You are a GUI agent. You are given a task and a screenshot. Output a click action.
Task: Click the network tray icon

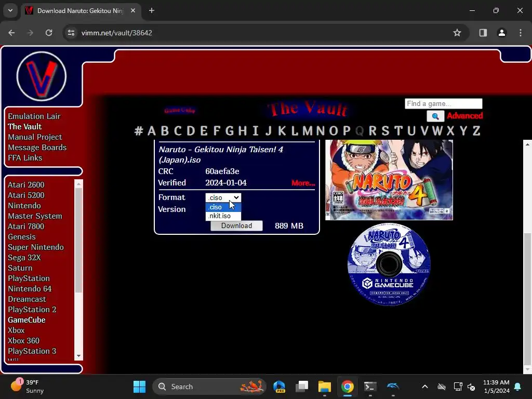coord(458,387)
